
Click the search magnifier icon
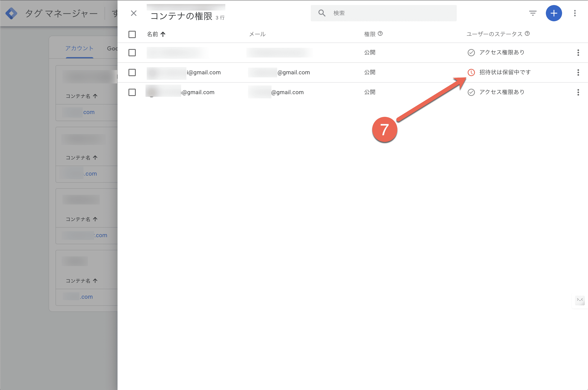(322, 13)
